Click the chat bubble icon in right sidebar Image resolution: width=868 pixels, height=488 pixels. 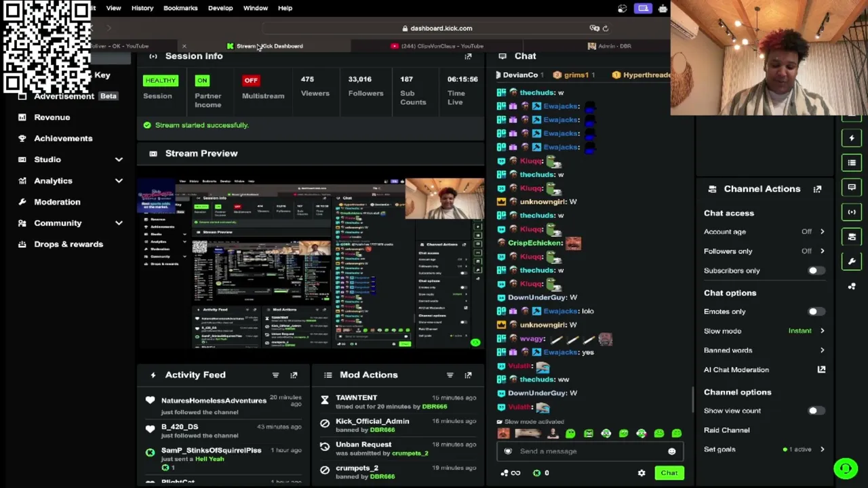pyautogui.click(x=852, y=187)
